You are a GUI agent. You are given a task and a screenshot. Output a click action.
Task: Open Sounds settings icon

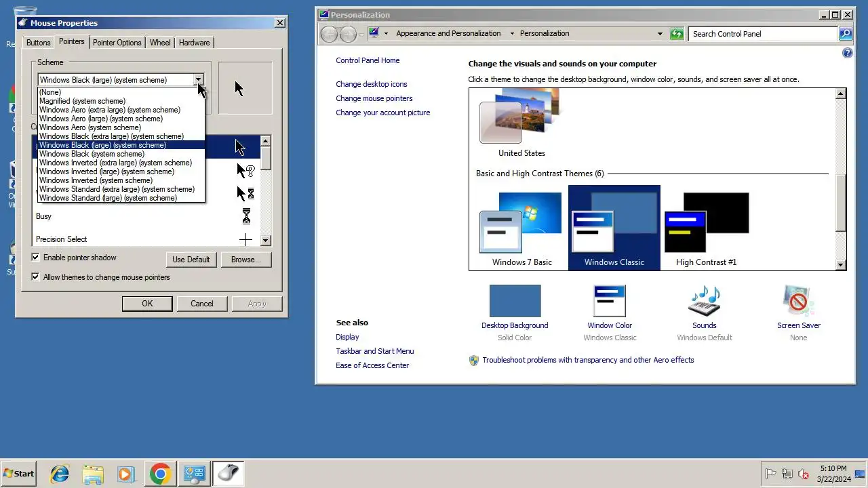[704, 301]
